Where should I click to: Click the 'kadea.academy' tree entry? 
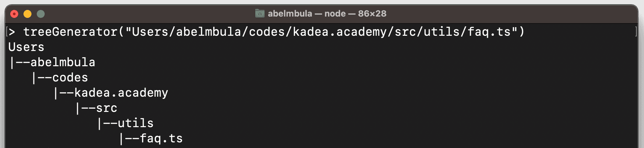point(121,93)
